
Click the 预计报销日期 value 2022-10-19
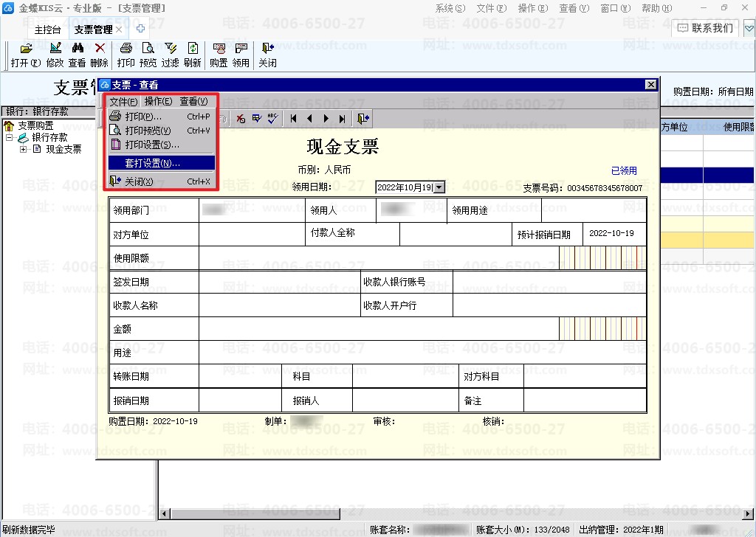(611, 233)
